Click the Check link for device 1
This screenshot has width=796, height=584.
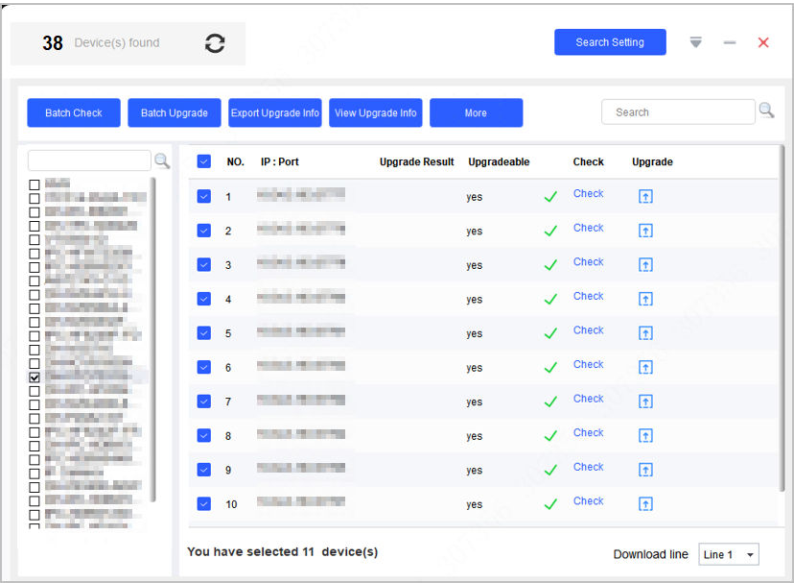(x=588, y=193)
